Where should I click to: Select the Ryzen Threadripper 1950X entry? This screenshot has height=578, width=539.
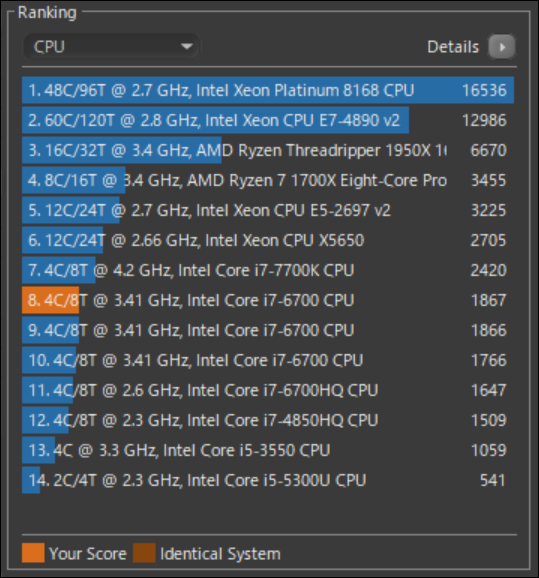(268, 150)
